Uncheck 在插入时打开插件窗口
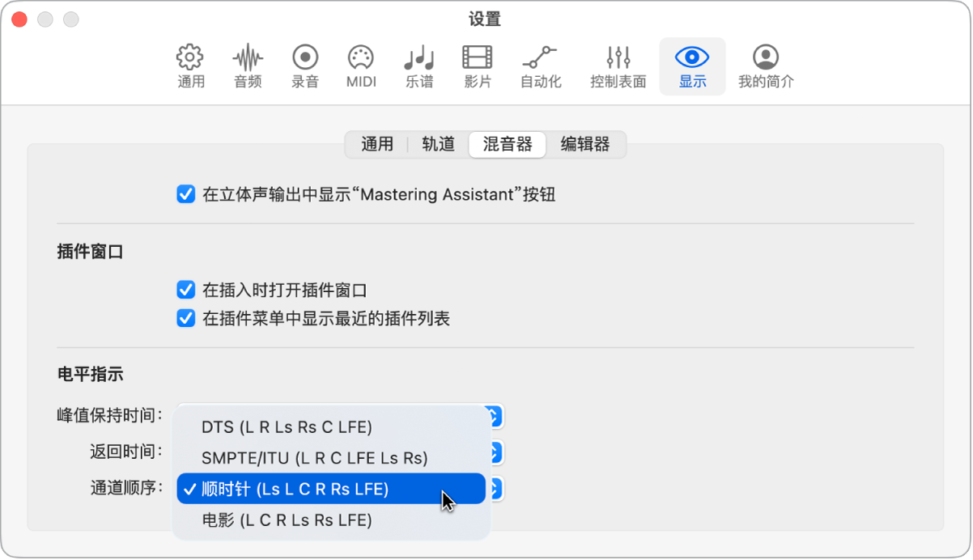The width and height of the screenshot is (973, 560). pyautogui.click(x=186, y=289)
